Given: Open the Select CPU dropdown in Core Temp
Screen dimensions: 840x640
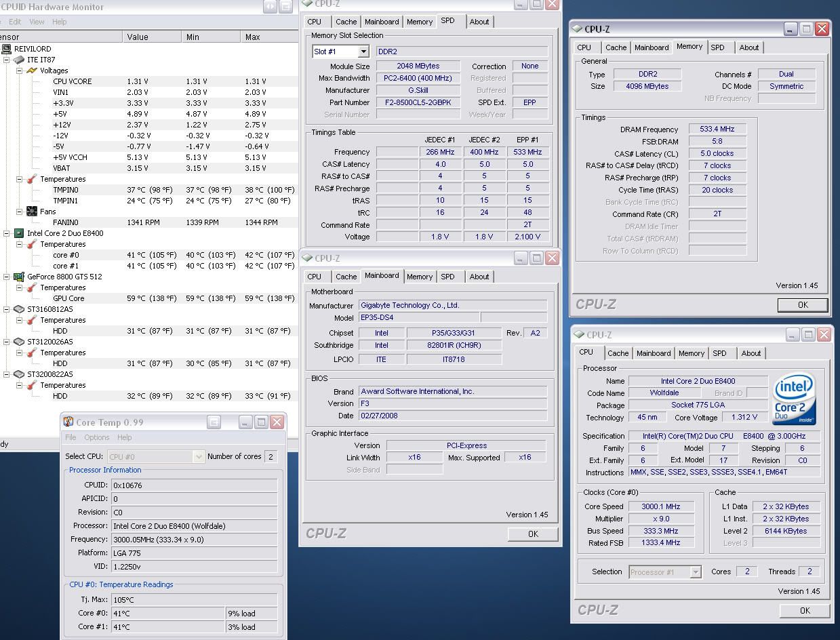Looking at the screenshot, I should 198,457.
